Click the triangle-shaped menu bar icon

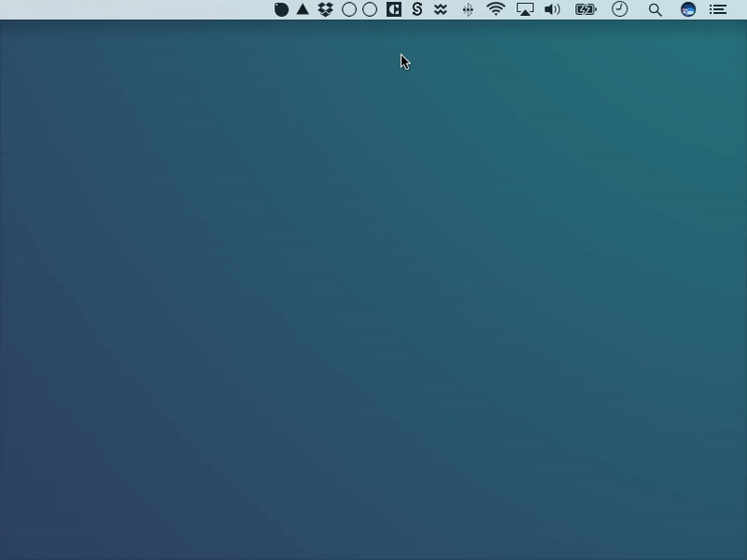click(x=301, y=10)
